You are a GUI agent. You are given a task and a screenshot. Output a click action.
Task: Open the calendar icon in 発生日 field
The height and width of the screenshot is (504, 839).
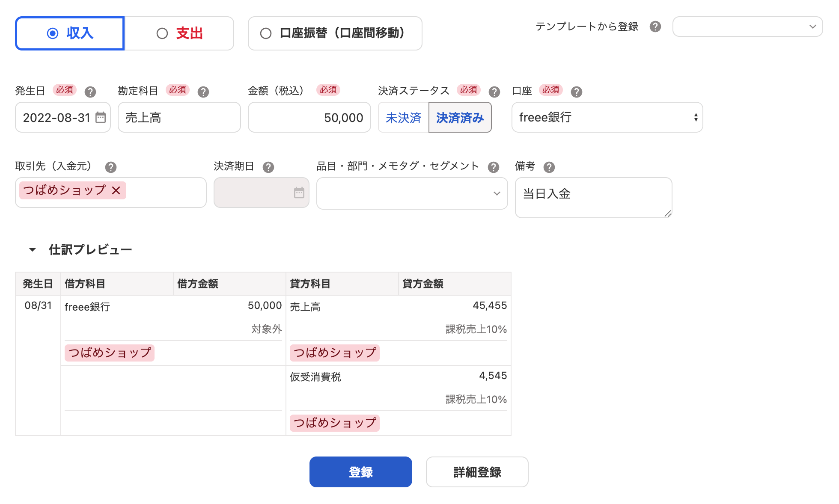tap(101, 117)
